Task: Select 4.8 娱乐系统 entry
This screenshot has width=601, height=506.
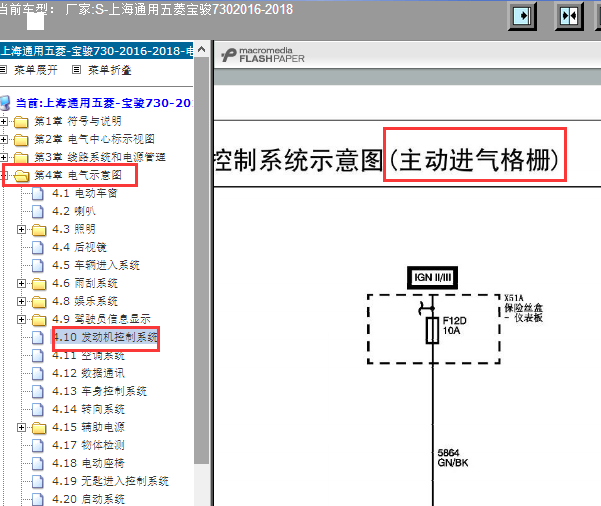Action: click(85, 301)
